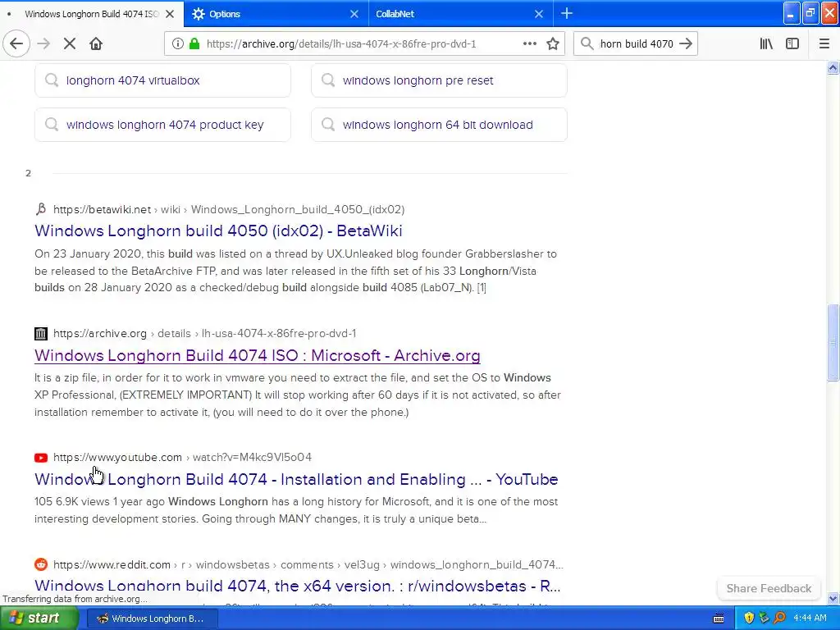Click the vertical scrollbar thumb

coord(833,342)
